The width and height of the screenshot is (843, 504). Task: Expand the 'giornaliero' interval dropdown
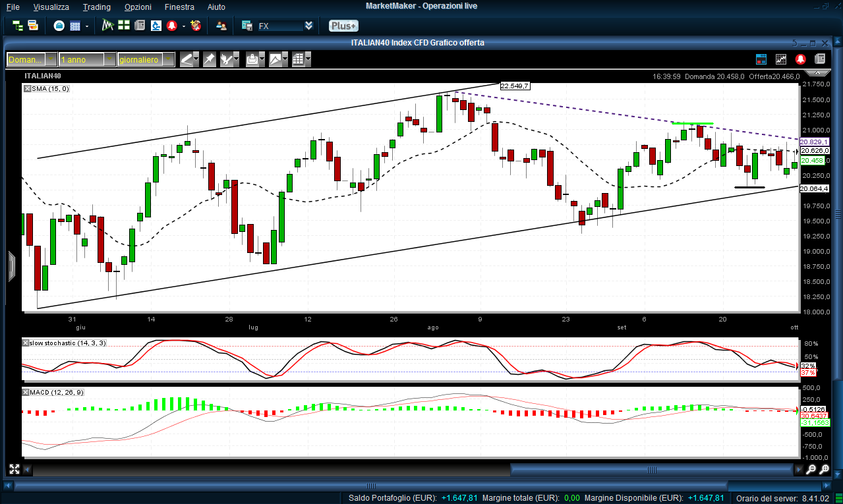coord(168,59)
